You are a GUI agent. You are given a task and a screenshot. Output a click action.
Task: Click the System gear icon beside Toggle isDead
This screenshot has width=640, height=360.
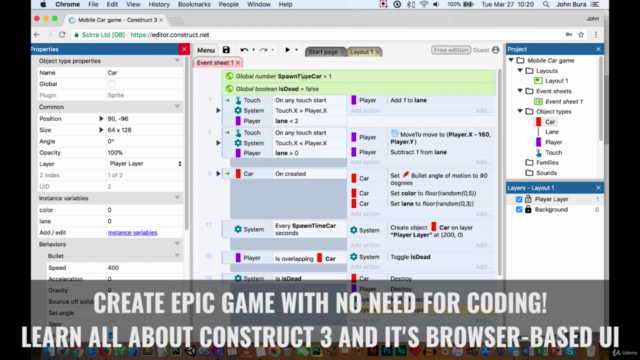coord(353,257)
